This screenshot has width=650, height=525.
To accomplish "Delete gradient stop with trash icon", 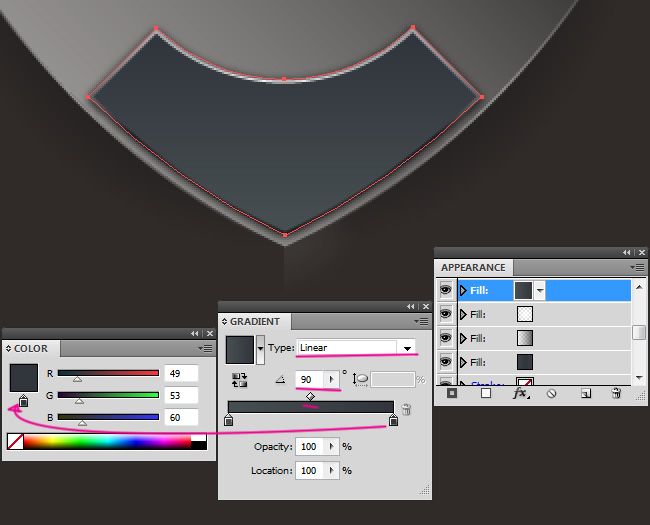I will [407, 409].
